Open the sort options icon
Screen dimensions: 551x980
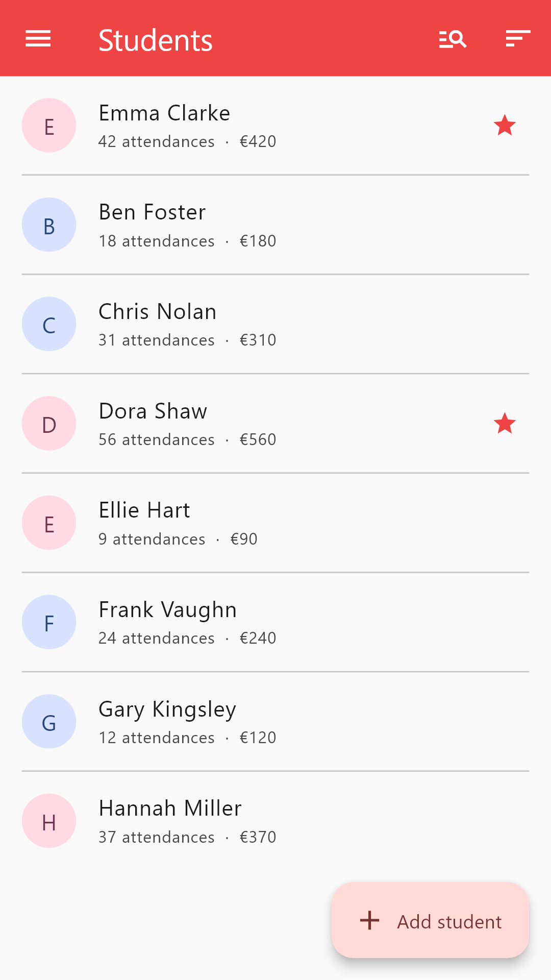[518, 38]
